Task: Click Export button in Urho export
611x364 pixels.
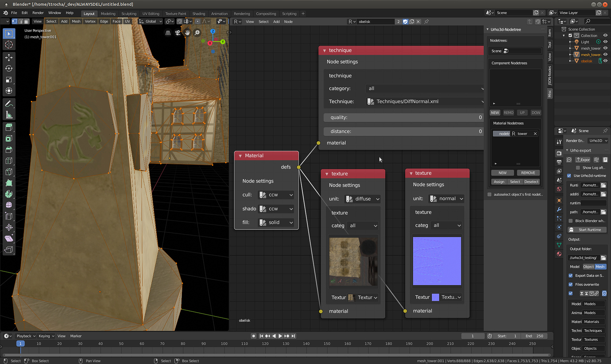Action: pos(583,159)
